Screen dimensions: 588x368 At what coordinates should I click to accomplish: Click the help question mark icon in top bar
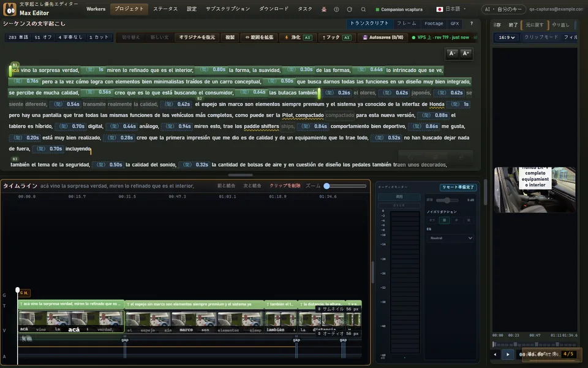336,9
